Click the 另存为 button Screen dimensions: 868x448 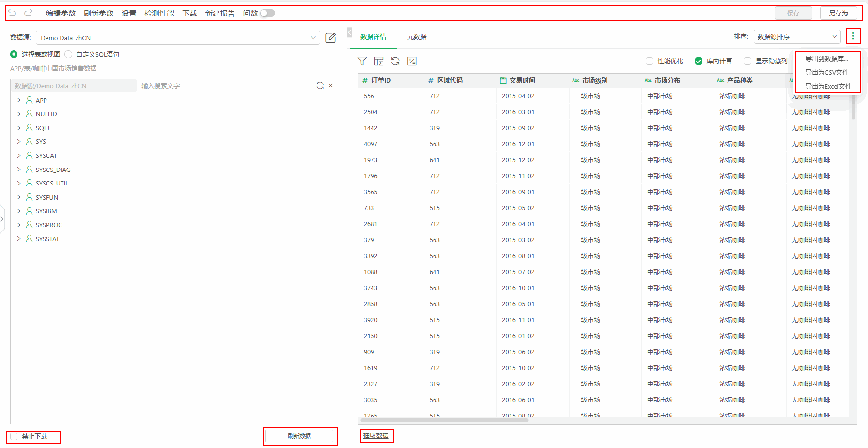point(838,13)
